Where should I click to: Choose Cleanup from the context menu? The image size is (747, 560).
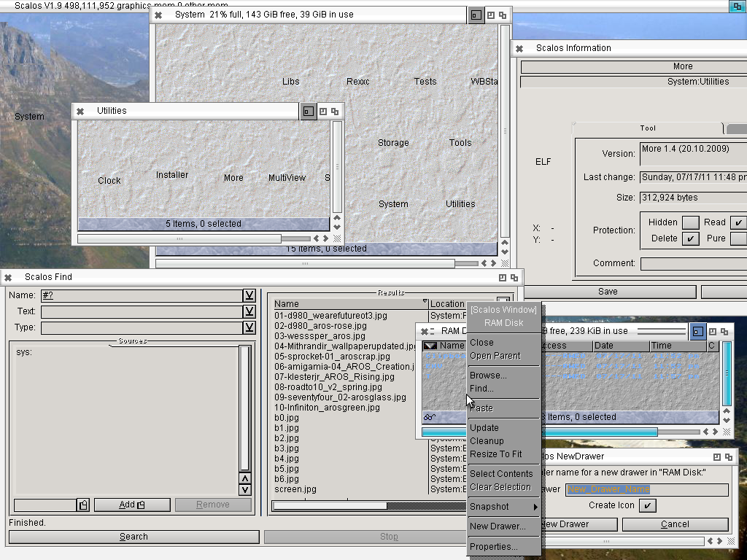pyautogui.click(x=487, y=441)
